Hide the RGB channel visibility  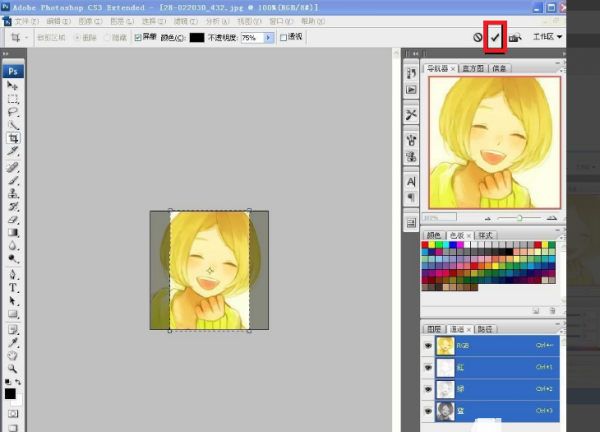coord(428,346)
